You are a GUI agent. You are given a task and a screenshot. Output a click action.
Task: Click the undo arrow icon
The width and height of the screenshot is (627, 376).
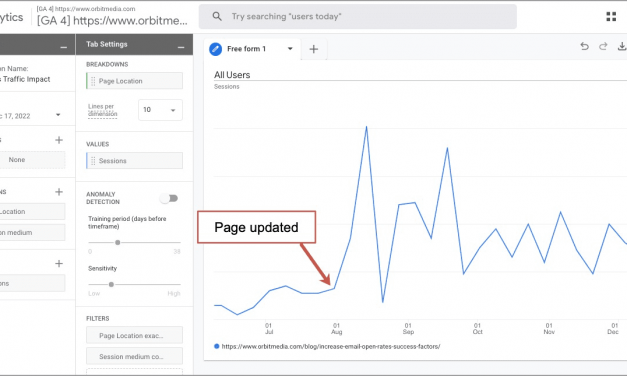click(584, 46)
